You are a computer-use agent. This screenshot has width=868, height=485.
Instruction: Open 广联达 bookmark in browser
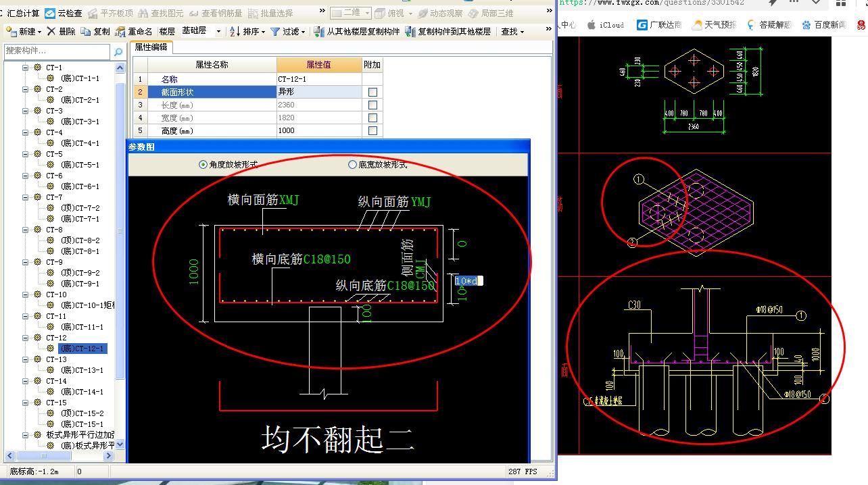660,25
